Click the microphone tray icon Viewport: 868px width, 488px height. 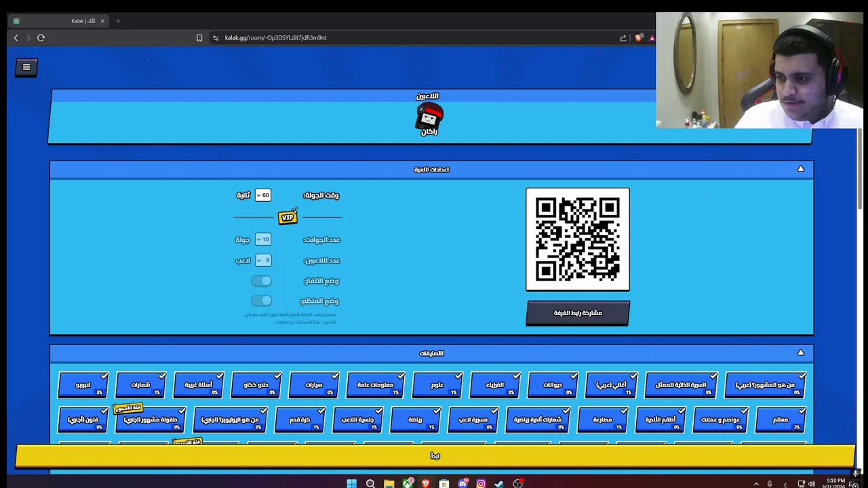770,483
